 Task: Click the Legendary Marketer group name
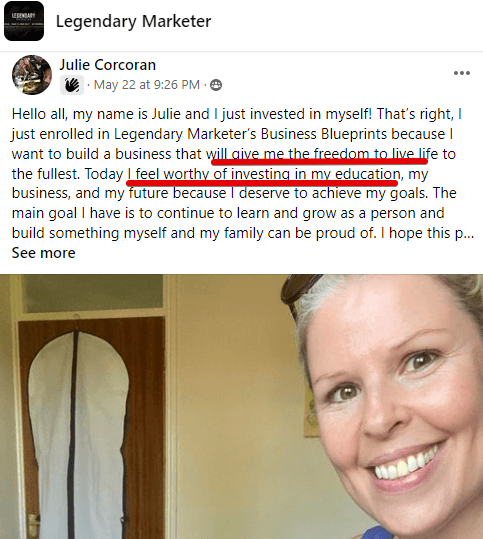133,22
